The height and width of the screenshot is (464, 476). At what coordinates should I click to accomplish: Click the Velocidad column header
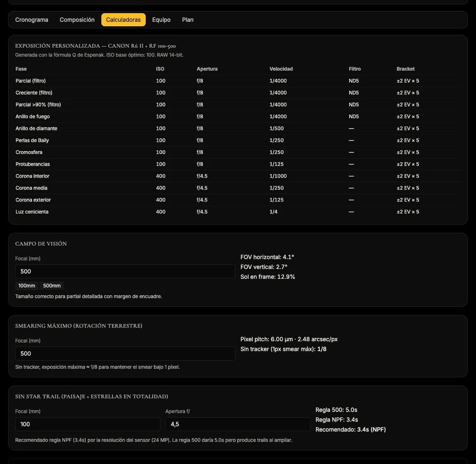(281, 69)
